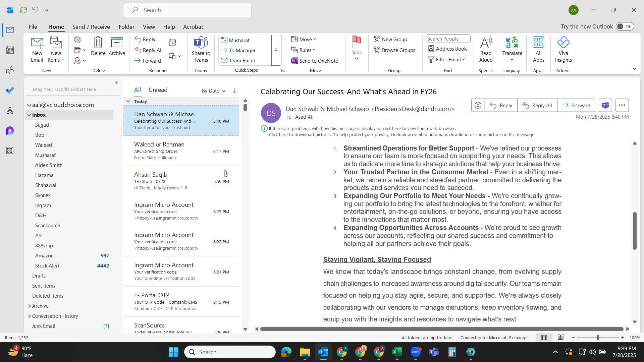Click the zoom in plus button
Image resolution: width=644 pixels, height=362 pixels.
tap(622, 338)
